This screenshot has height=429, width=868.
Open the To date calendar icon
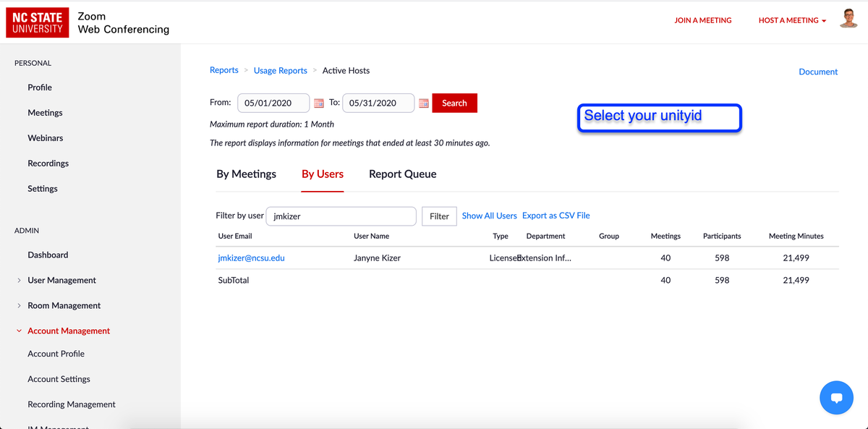point(424,103)
